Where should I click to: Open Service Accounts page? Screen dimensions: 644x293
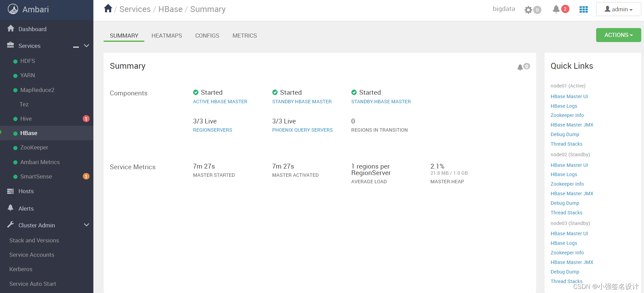pos(31,255)
